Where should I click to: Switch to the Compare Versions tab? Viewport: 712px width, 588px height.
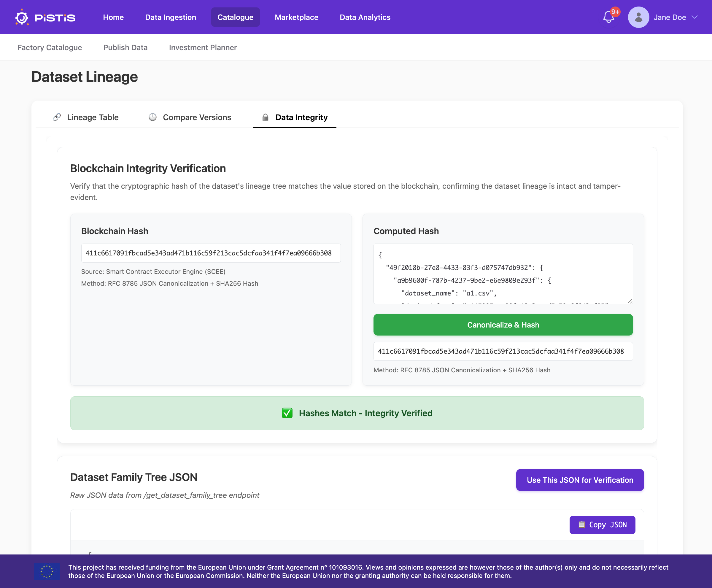(x=190, y=117)
